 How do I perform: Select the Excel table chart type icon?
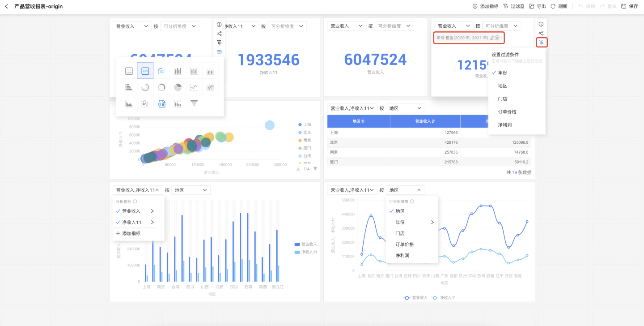(x=161, y=103)
